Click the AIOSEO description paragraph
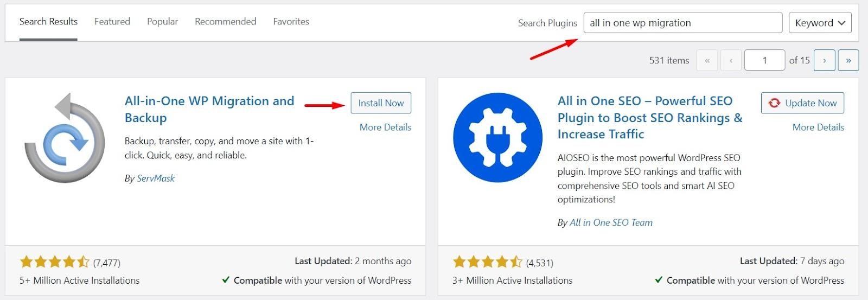This screenshot has height=300, width=868. click(649, 178)
